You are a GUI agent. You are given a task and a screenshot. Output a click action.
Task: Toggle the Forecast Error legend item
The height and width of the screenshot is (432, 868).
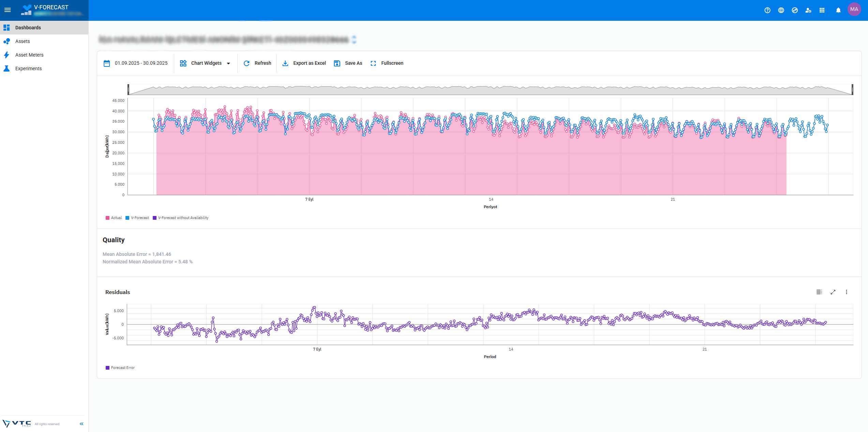coord(120,368)
